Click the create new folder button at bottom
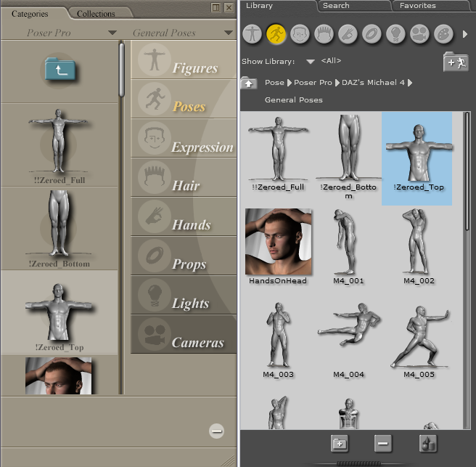 pos(339,442)
